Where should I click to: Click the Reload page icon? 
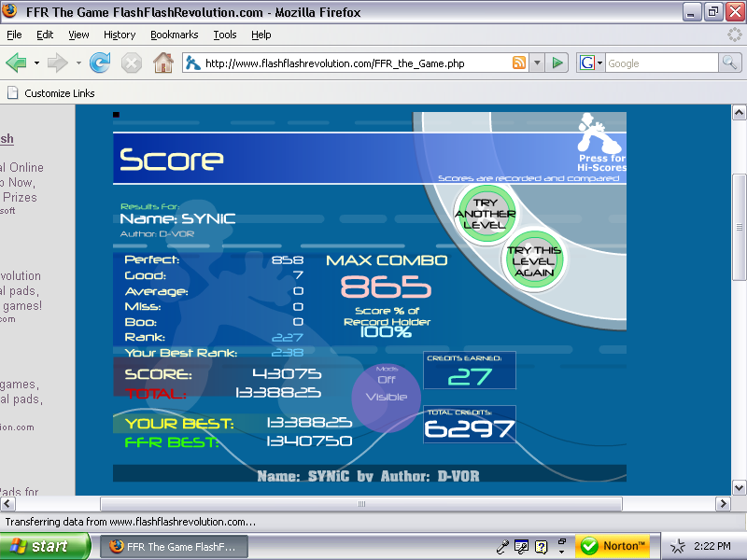(x=100, y=63)
